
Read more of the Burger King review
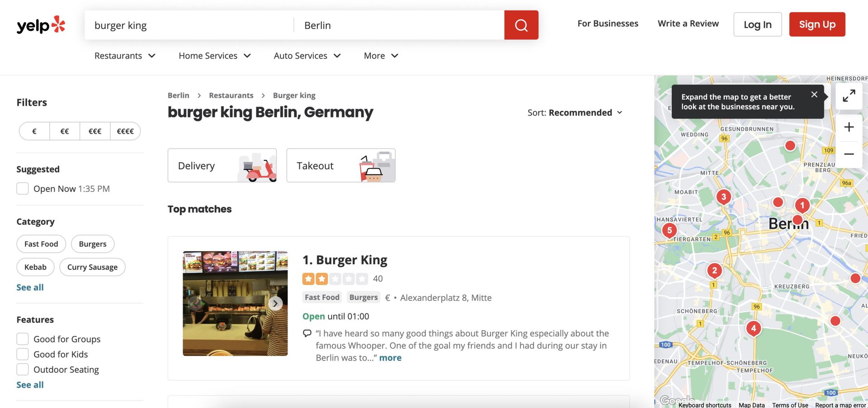click(x=390, y=358)
